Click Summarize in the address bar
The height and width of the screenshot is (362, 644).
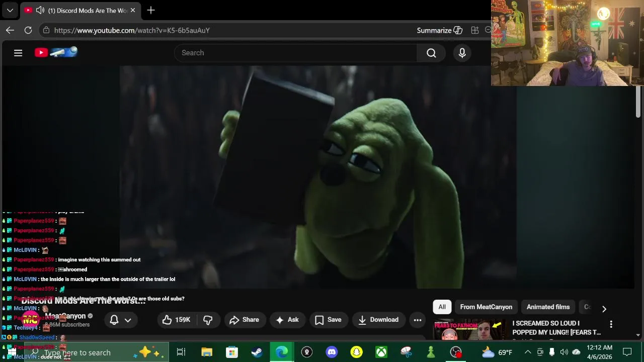440,30
